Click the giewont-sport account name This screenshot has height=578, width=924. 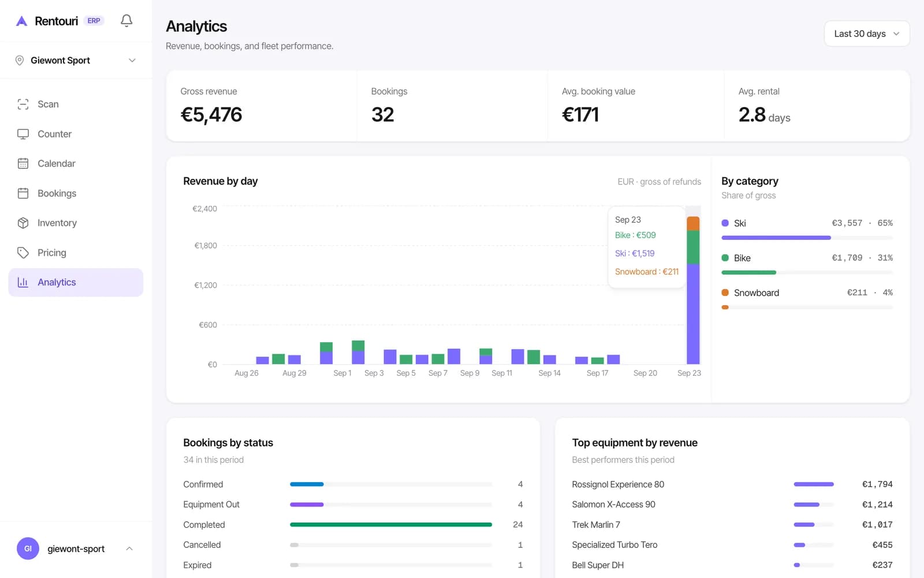pyautogui.click(x=76, y=549)
